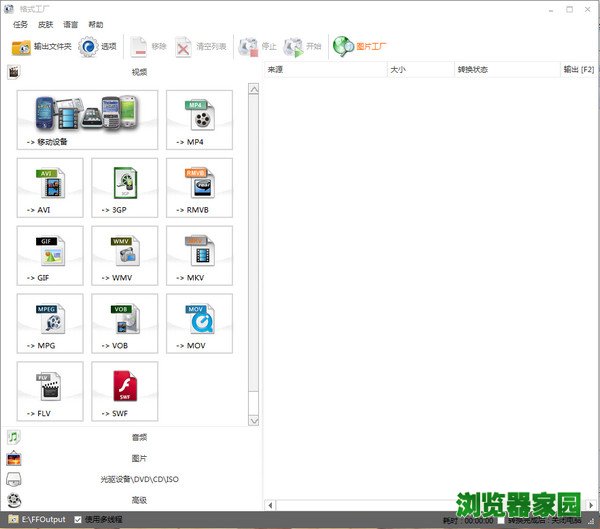
Task: Click the 来源 column header
Action: [x=325, y=70]
